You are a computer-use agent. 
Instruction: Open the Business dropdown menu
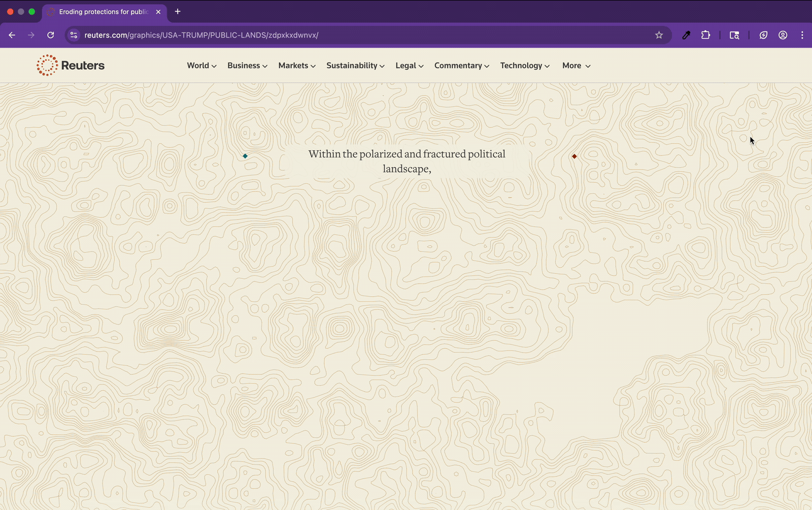point(247,66)
